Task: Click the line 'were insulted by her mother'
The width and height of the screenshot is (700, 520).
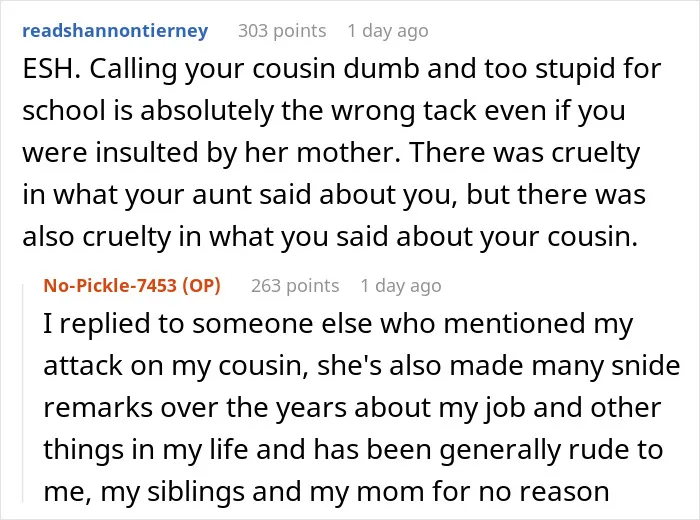Action: [331, 153]
